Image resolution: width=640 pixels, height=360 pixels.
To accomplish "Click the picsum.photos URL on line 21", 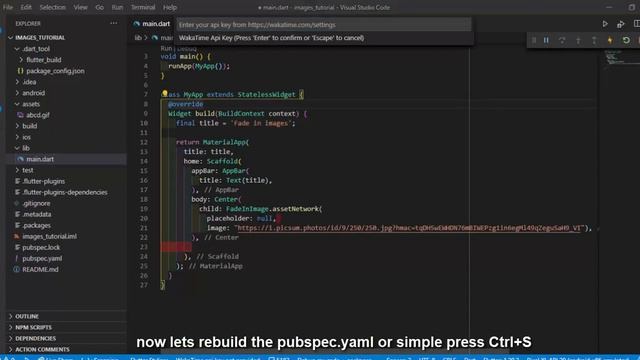I will pos(409,228).
